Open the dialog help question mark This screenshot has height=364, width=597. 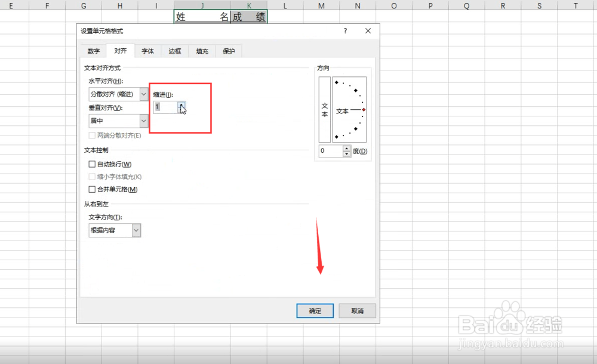(x=345, y=31)
